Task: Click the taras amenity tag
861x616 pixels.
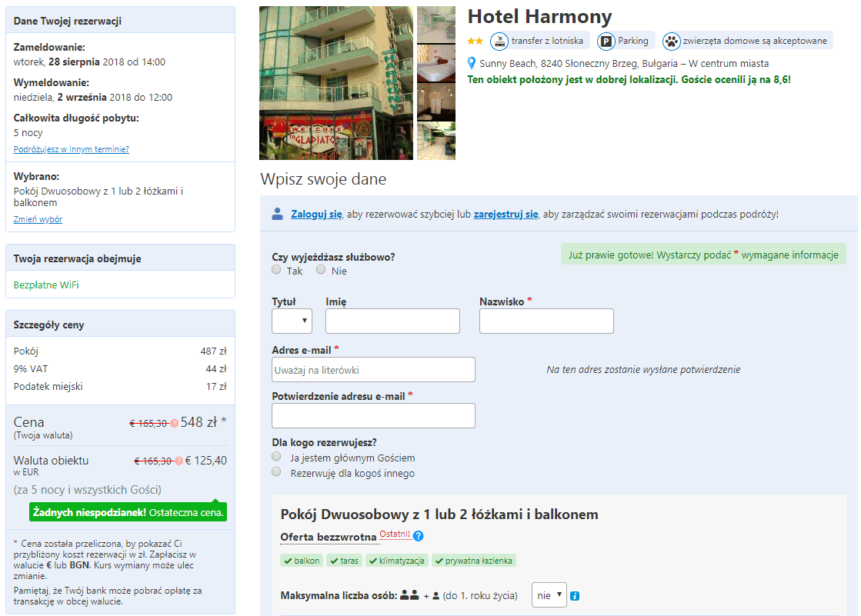Action: click(x=344, y=561)
